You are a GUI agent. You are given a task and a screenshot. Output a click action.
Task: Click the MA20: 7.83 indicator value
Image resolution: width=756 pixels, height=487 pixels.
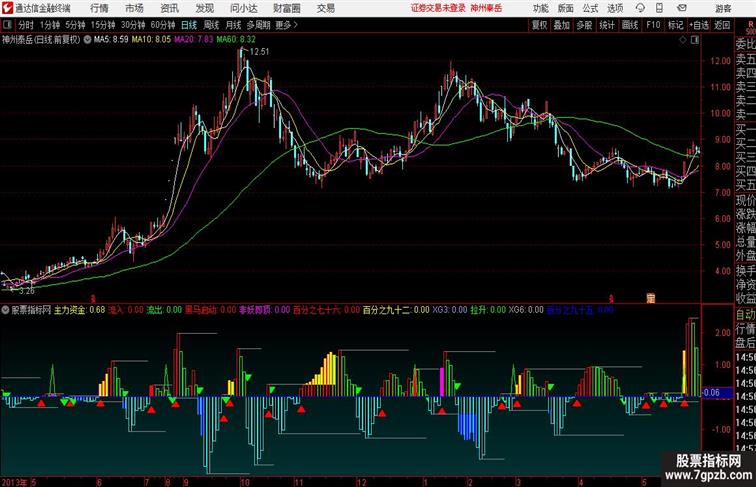click(x=193, y=40)
